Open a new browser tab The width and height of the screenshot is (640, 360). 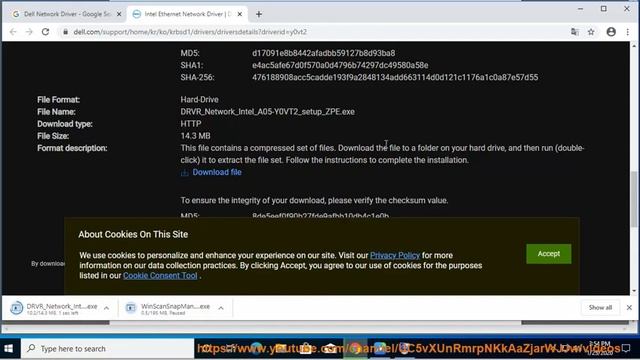pos(259,14)
